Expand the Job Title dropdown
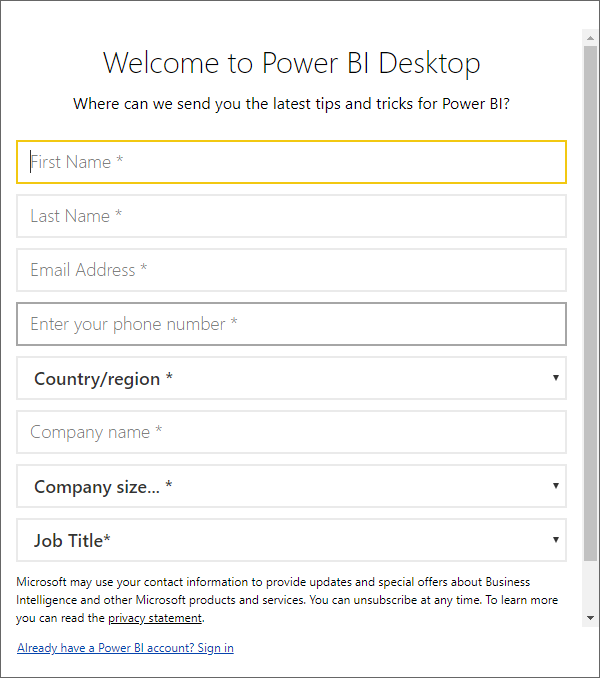 pyautogui.click(x=291, y=540)
